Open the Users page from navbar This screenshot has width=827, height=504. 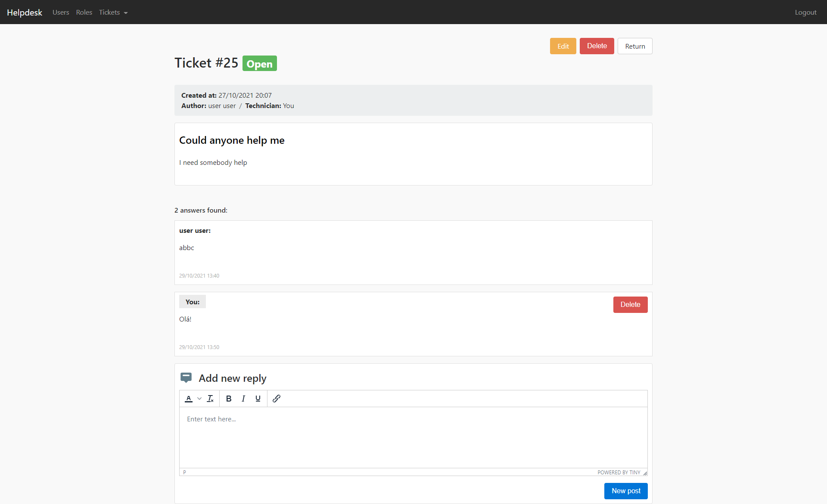tap(61, 12)
